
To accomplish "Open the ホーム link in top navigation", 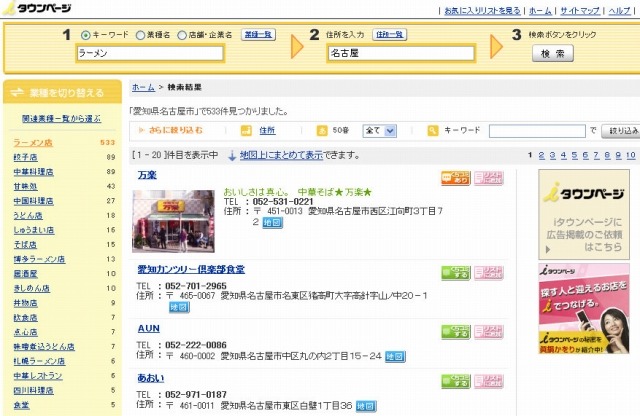I will click(540, 11).
